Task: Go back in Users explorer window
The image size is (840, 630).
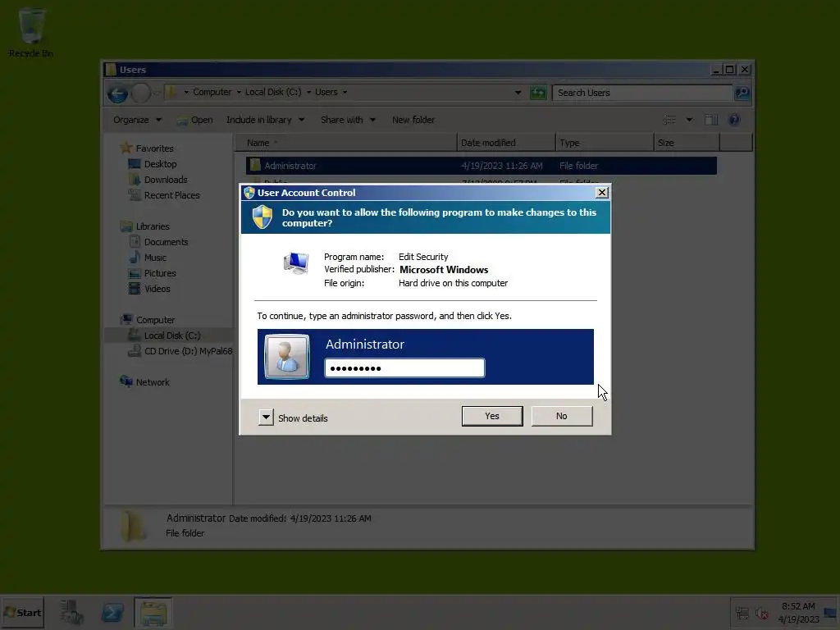Action: pos(117,94)
